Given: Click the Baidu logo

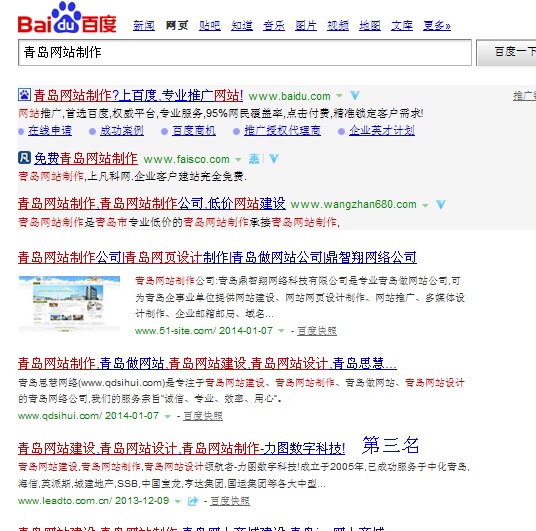Looking at the screenshot, I should pyautogui.click(x=67, y=18).
